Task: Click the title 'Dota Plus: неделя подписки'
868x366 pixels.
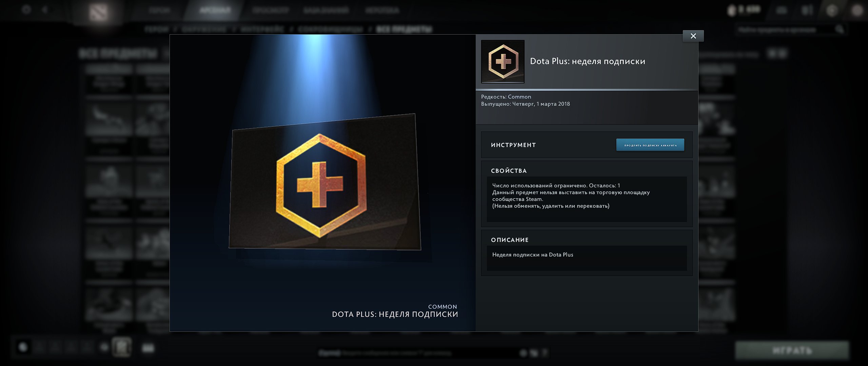Action: pyautogui.click(x=588, y=61)
